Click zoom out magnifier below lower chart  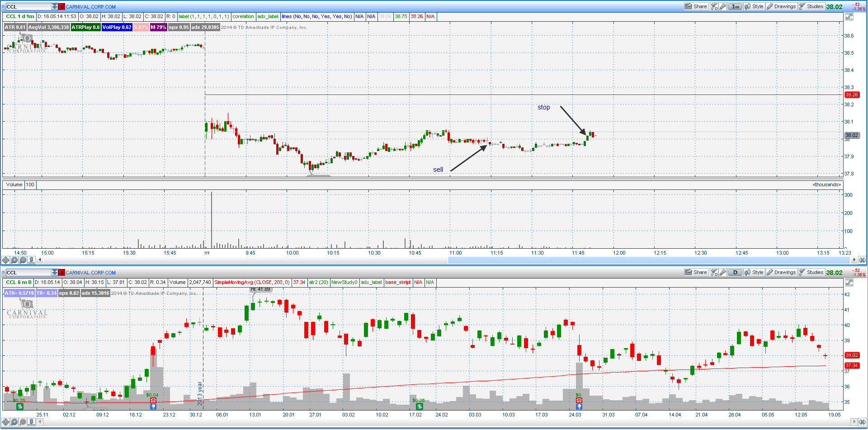(x=23, y=422)
